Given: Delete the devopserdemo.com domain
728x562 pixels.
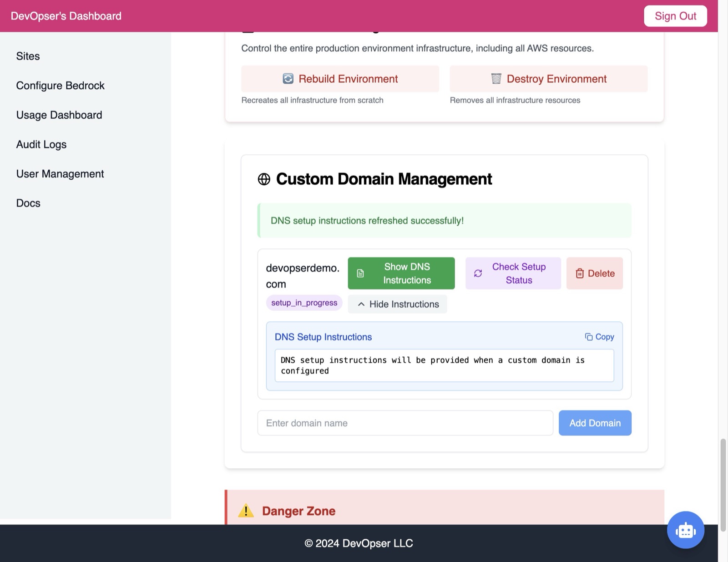Looking at the screenshot, I should click(x=595, y=273).
